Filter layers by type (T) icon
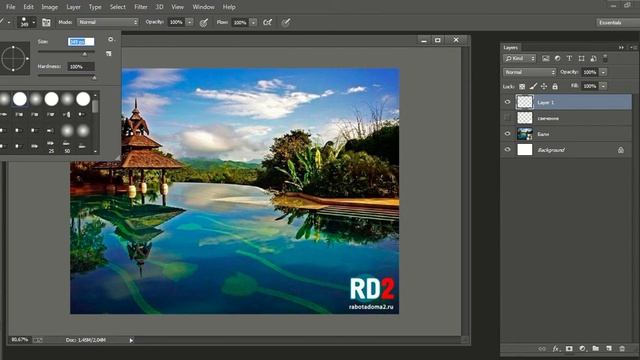 point(569,58)
